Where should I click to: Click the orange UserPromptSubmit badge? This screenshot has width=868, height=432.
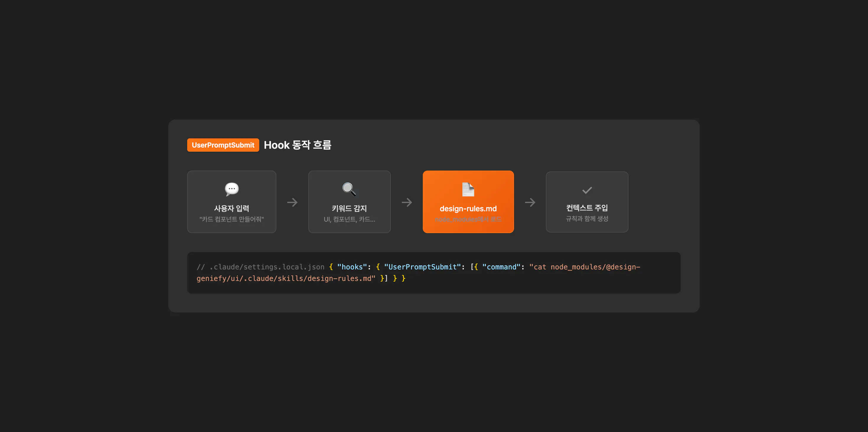tap(223, 145)
